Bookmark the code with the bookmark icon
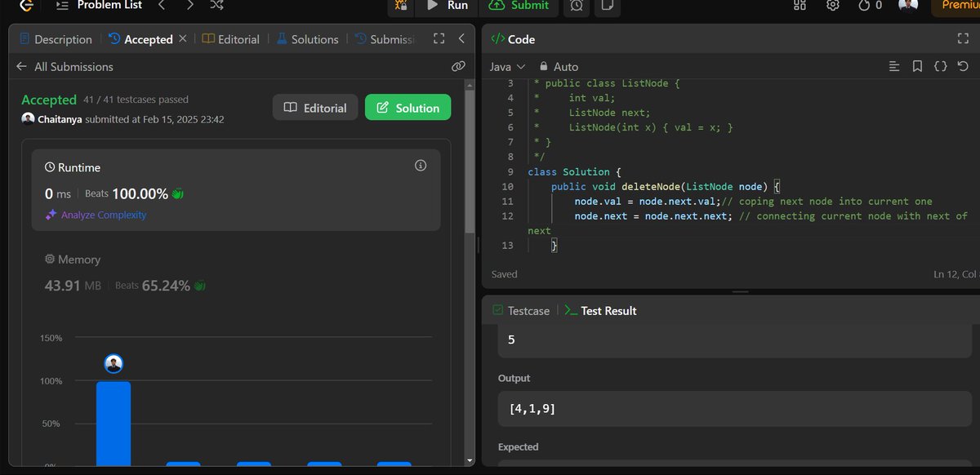The width and height of the screenshot is (980, 475). (x=917, y=66)
